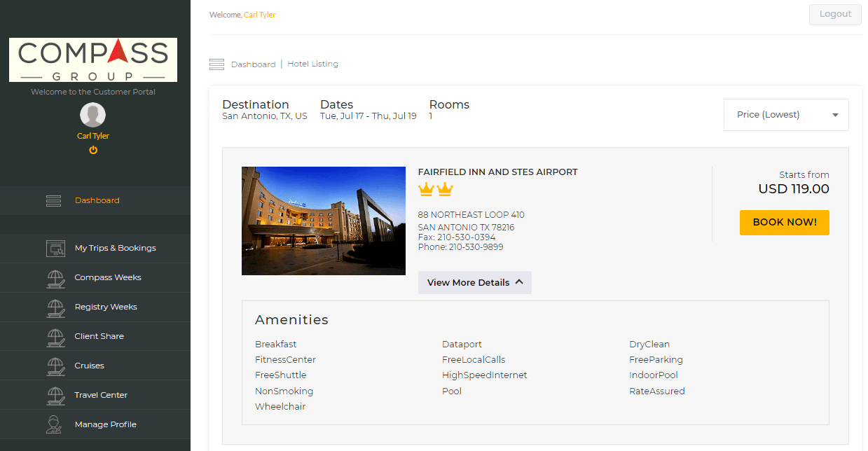Open Cruises in the sidebar menu

(x=89, y=366)
